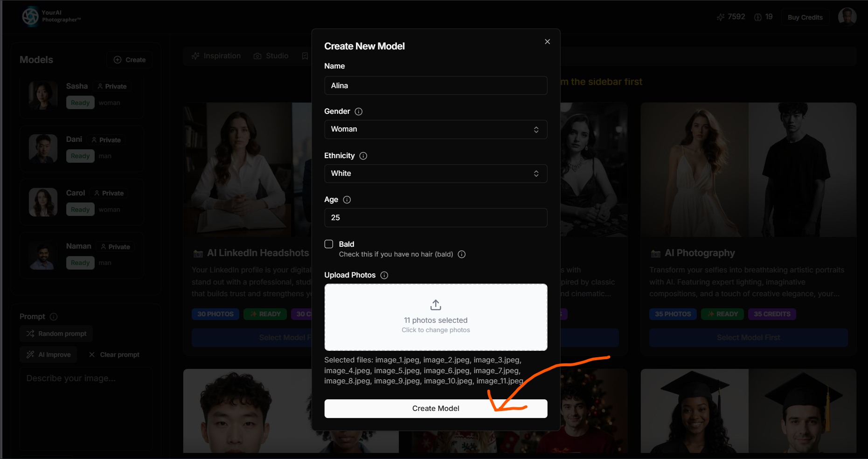Click the photo upload area showing 11 photos
868x459 pixels.
[436, 317]
